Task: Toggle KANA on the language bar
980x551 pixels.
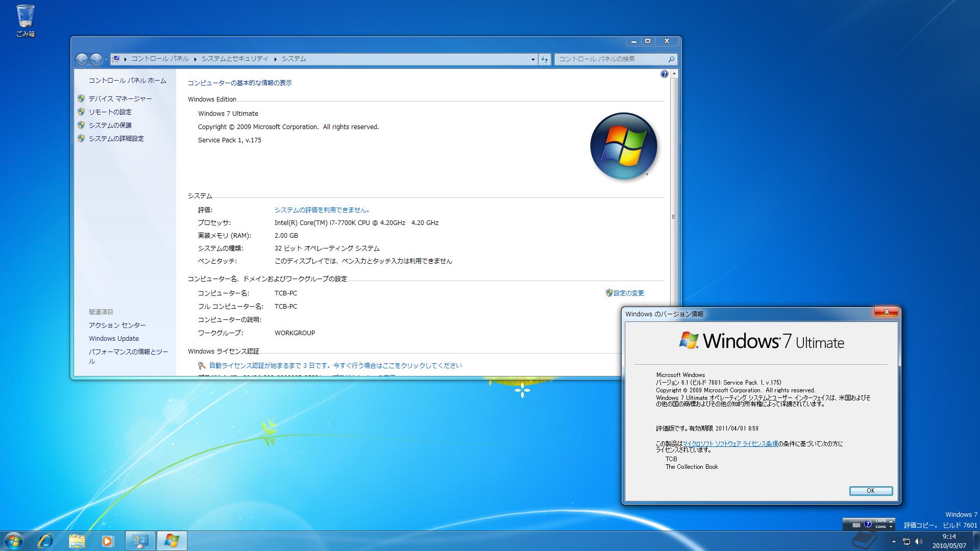Action: 880,527
